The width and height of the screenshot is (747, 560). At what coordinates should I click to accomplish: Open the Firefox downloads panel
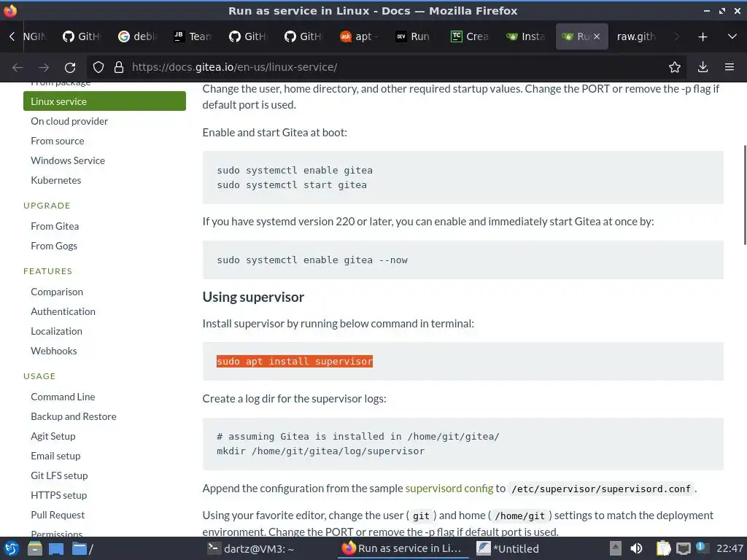tap(703, 67)
